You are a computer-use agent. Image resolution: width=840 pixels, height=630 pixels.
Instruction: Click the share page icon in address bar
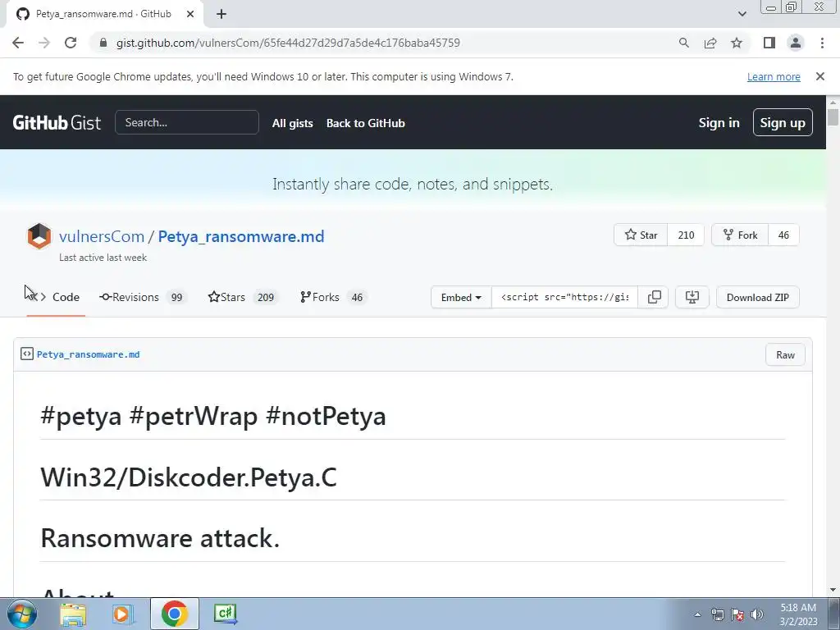[710, 43]
